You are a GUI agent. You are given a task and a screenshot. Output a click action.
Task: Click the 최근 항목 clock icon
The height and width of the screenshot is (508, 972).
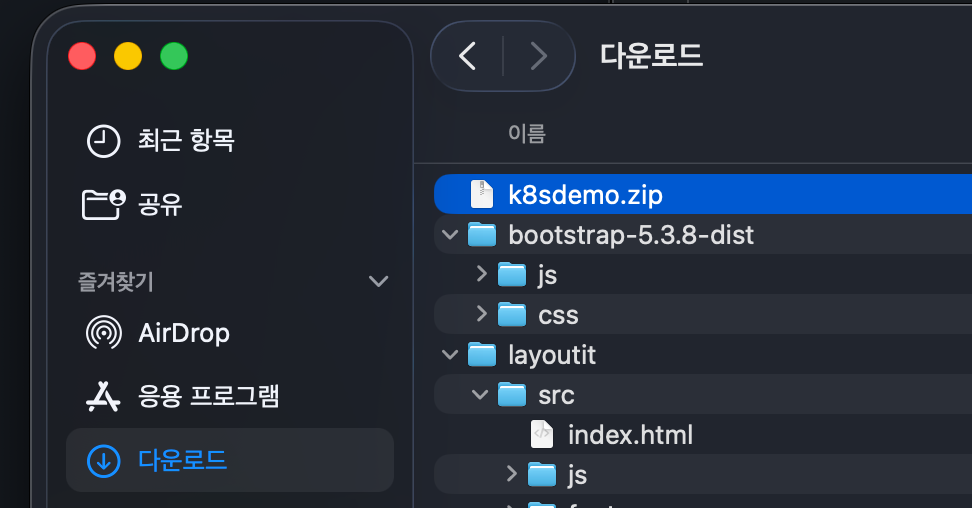point(103,141)
